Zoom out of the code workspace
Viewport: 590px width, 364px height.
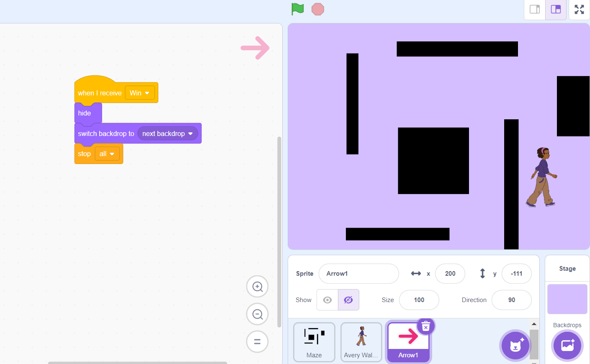point(257,314)
